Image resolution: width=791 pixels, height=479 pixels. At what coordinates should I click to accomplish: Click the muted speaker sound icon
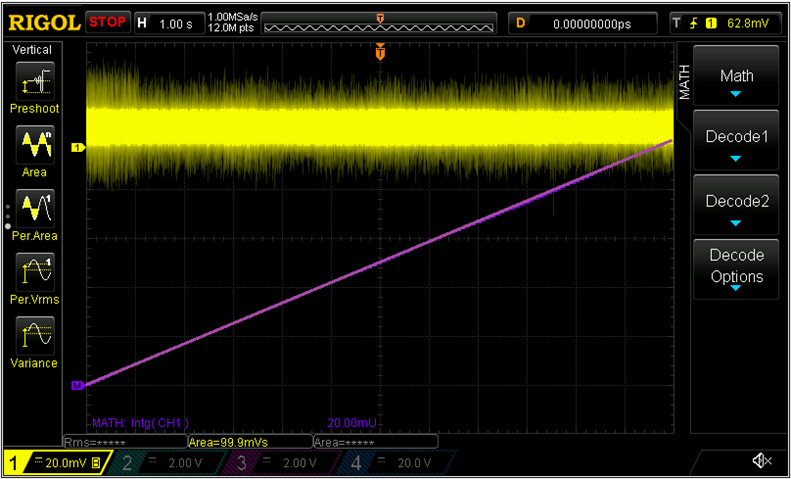pos(762,460)
